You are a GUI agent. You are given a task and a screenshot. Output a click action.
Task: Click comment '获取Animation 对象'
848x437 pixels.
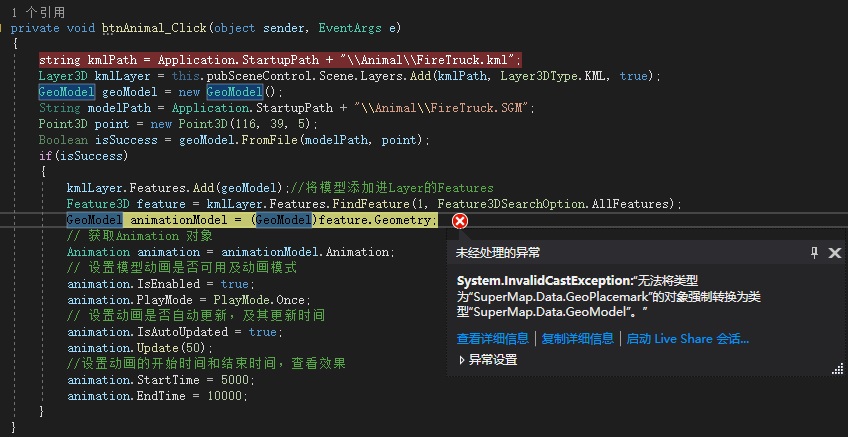click(x=140, y=236)
